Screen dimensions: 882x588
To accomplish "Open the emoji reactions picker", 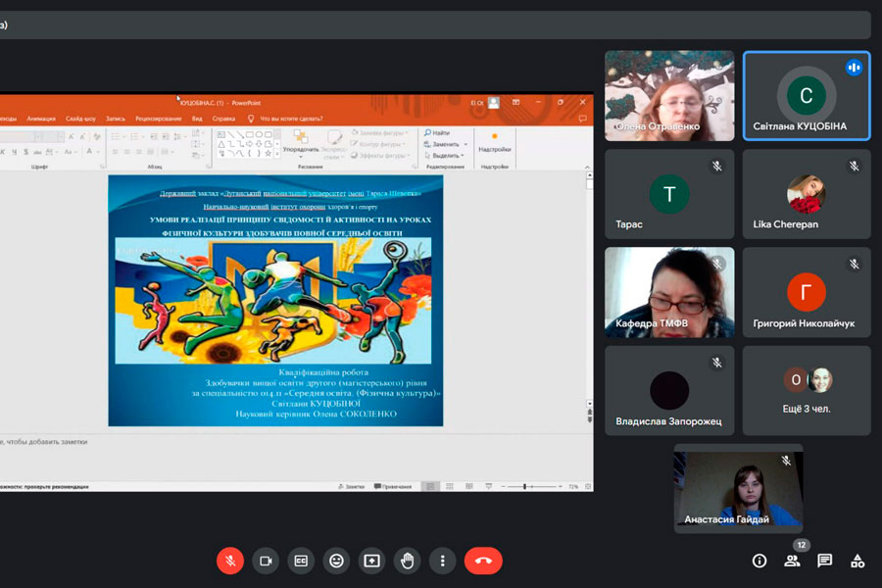I will (x=336, y=561).
